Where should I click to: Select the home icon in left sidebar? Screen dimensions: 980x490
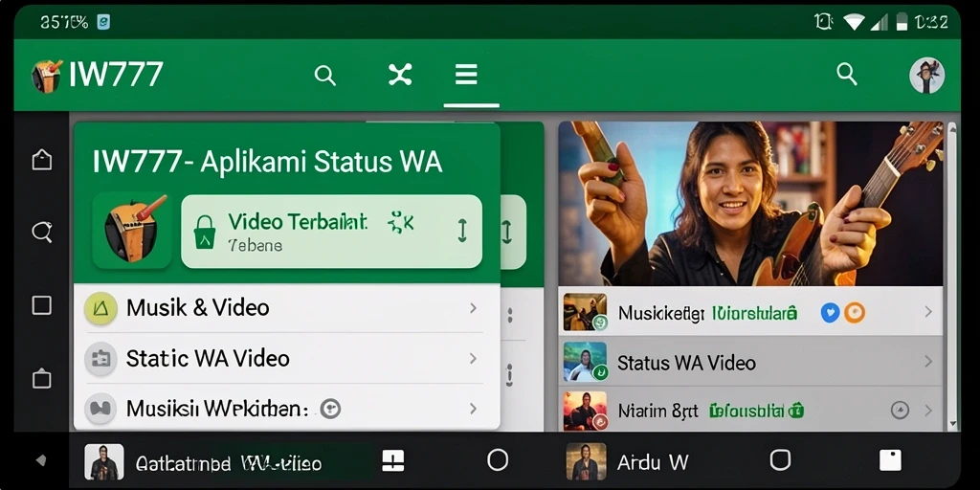42,160
